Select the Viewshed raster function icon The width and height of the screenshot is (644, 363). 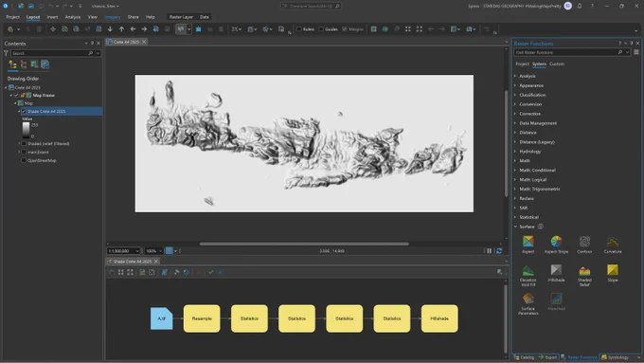pyautogui.click(x=556, y=299)
